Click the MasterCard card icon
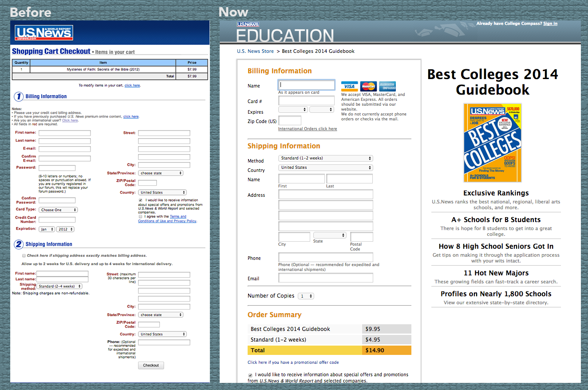 [x=368, y=86]
